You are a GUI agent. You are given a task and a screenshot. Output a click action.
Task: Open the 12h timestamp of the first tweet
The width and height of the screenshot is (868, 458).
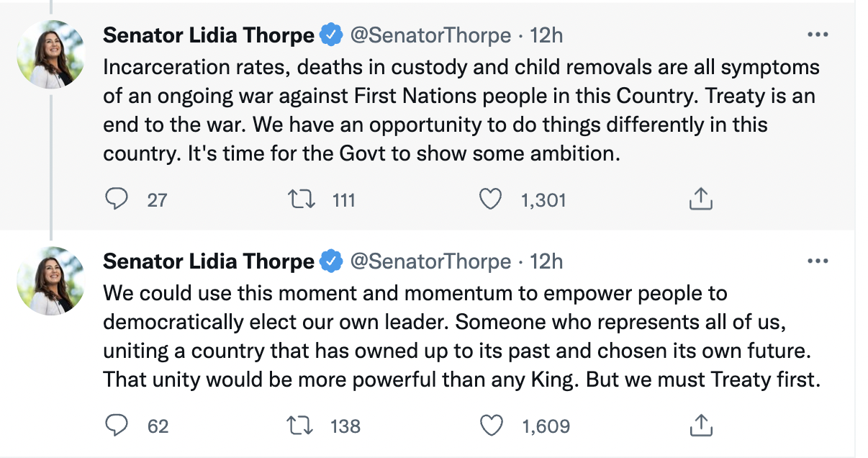click(546, 35)
